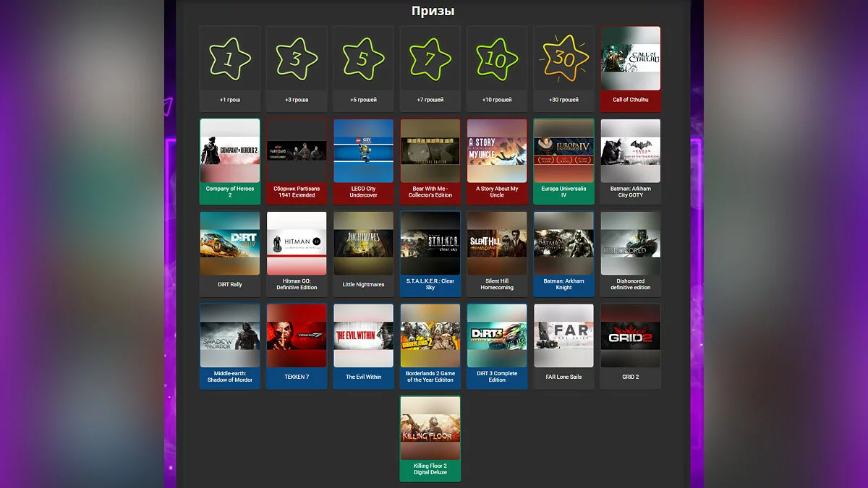This screenshot has height=488, width=868.
Task: Open the LEGO City Undercover cover
Action: [363, 150]
